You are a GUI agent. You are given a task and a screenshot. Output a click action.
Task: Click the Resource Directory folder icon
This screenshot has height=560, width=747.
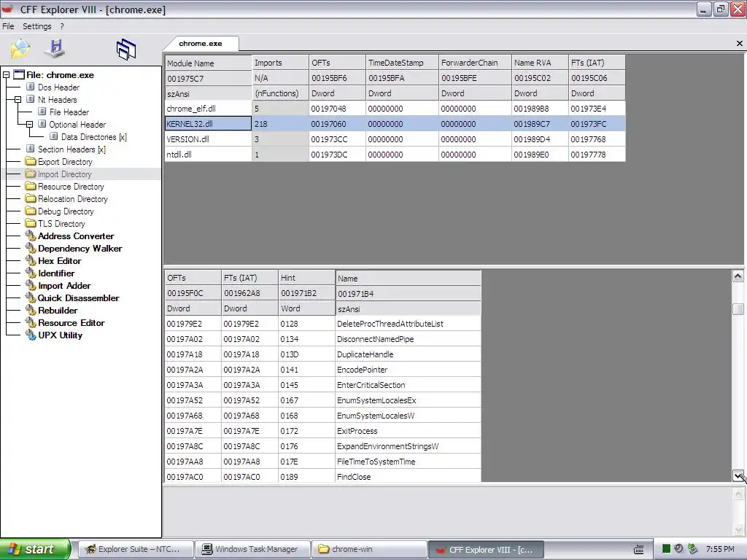click(x=31, y=186)
